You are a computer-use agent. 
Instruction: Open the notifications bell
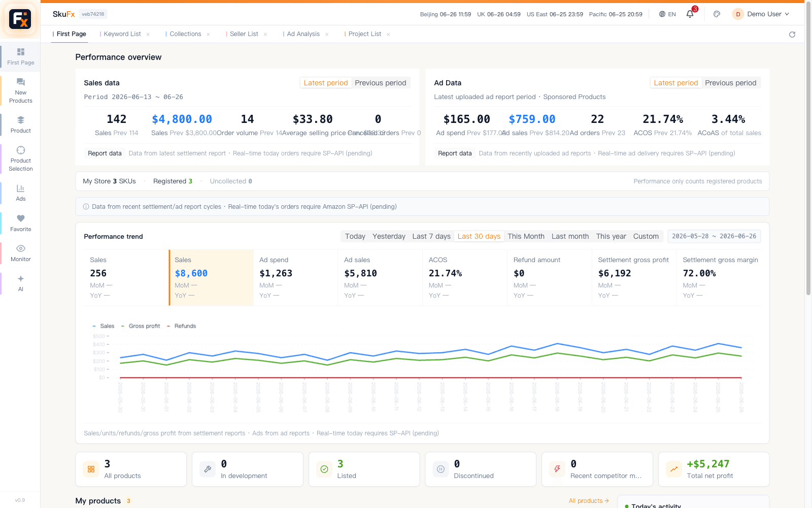(690, 14)
